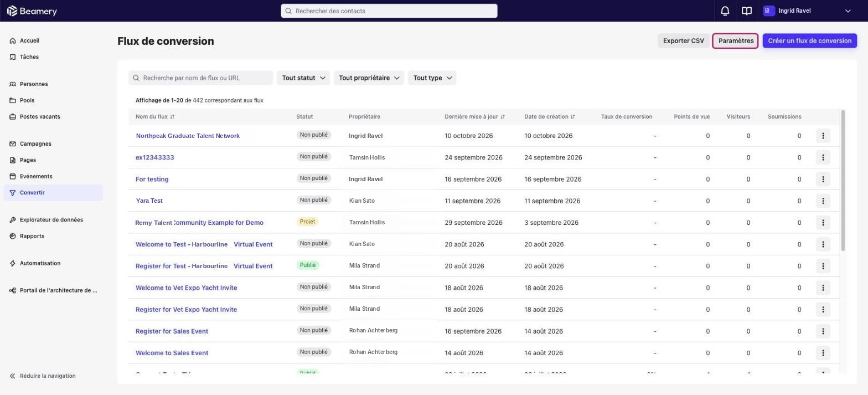The image size is (868, 395).
Task: Open actions menu for Register for Sales Event
Action: click(x=823, y=331)
